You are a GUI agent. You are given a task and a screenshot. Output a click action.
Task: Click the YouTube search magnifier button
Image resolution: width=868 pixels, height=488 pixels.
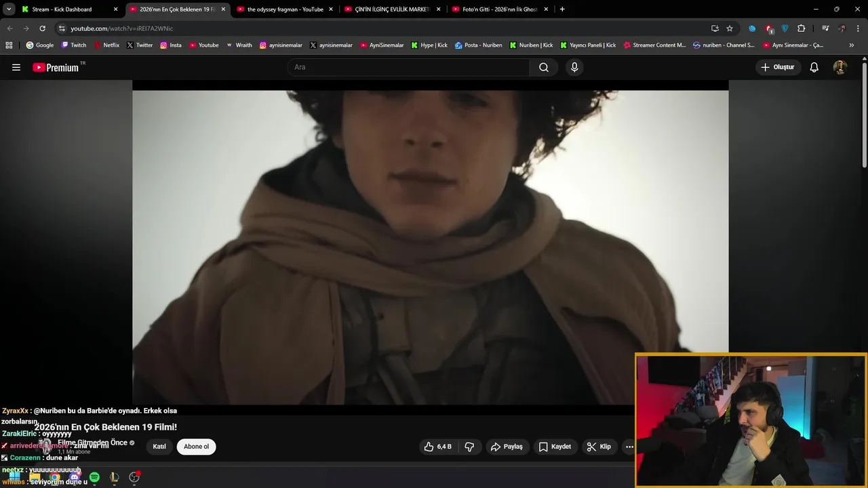pos(544,67)
